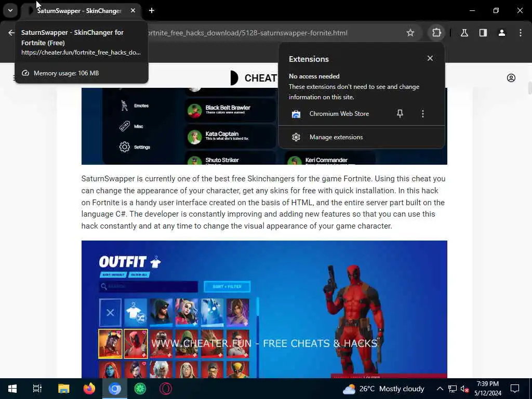Click the Chromium taskbar icon
This screenshot has width=532, height=399.
point(115,389)
